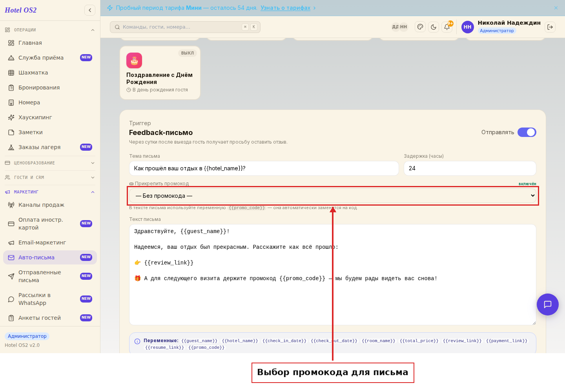Image resolution: width=565 pixels, height=392 pixels.
Task: Click into the Текст письма textarea
Action: click(x=333, y=275)
